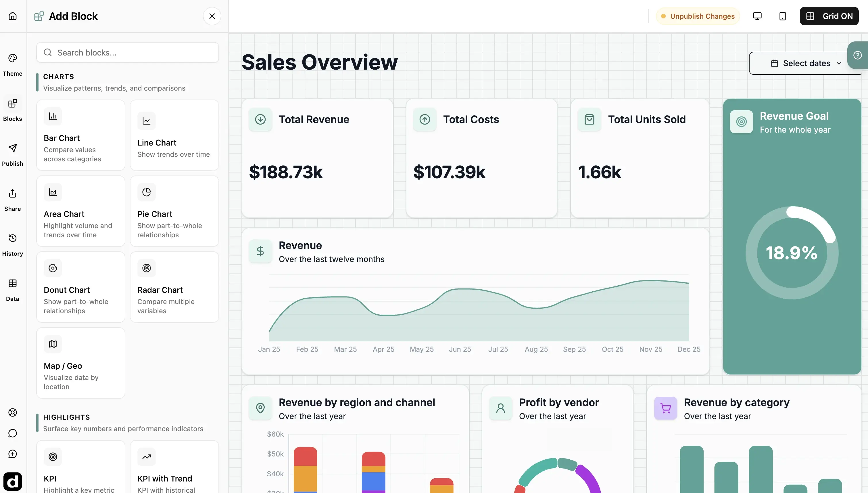Image resolution: width=868 pixels, height=493 pixels.
Task: Click the region map pin icon
Action: [260, 408]
